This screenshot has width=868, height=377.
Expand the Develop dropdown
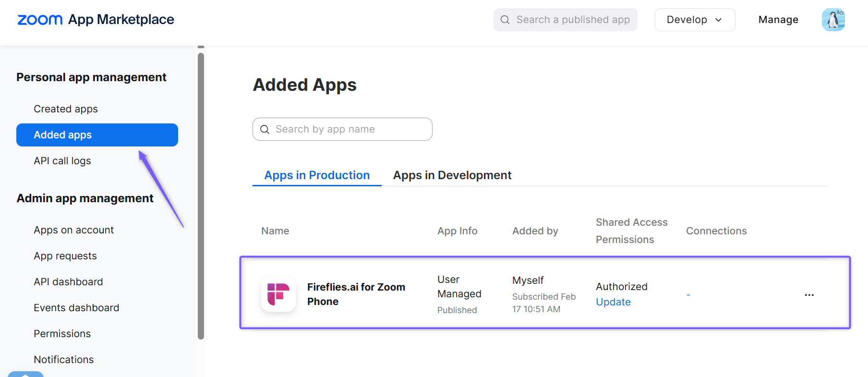click(x=695, y=20)
